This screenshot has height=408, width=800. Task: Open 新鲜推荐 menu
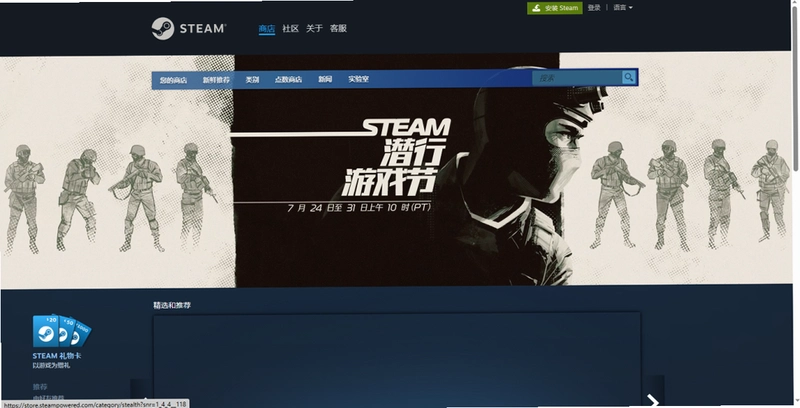tap(216, 80)
